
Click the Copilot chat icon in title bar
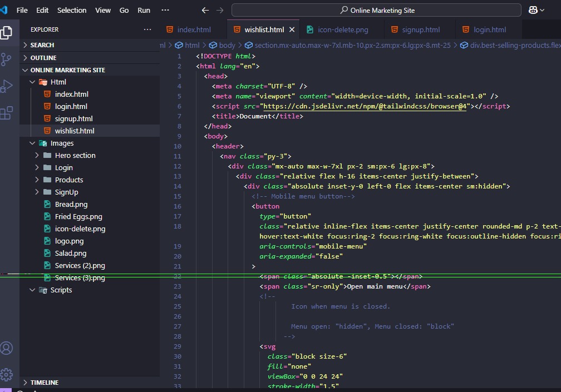(533, 10)
